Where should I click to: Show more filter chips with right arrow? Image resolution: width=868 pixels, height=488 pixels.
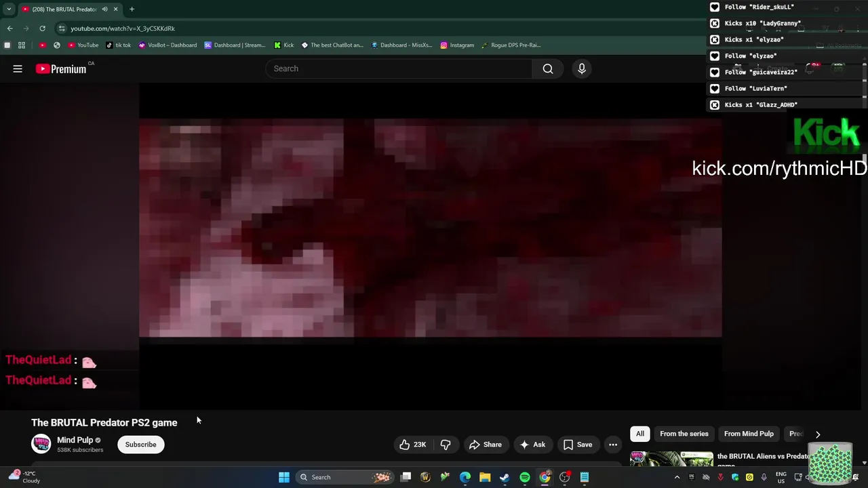point(818,434)
